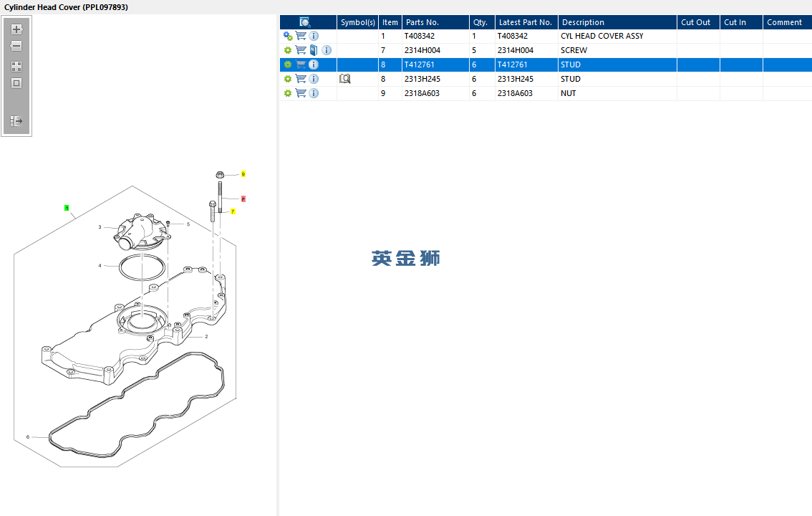Screen dimensions: 812x516
Task: Click the Comment column header
Action: pos(787,22)
